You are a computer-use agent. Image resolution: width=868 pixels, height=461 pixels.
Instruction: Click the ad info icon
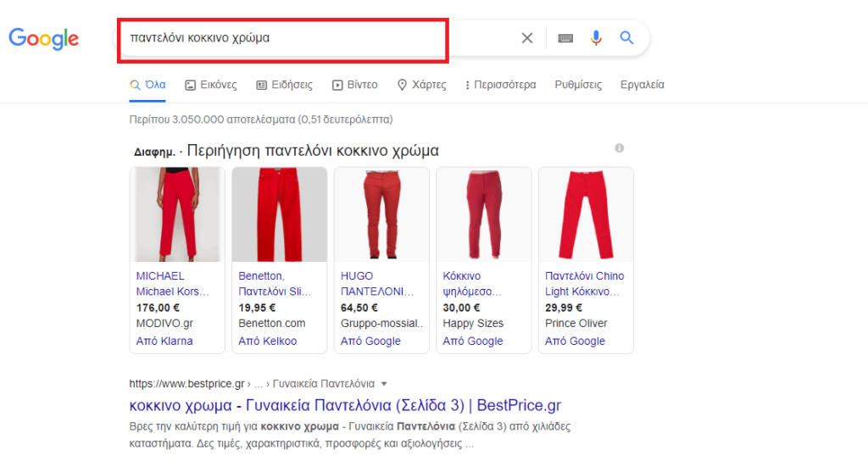pyautogui.click(x=620, y=148)
